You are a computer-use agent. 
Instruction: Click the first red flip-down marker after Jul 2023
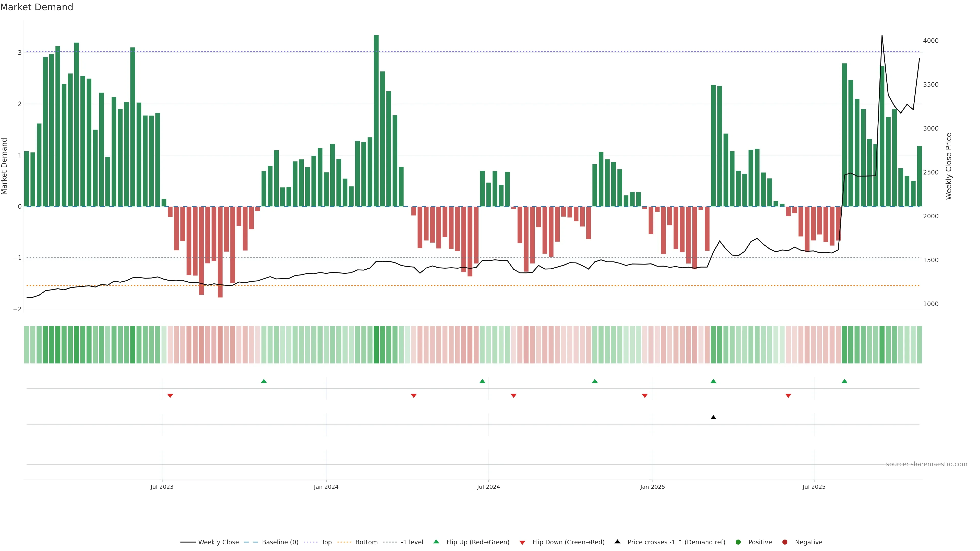170,396
